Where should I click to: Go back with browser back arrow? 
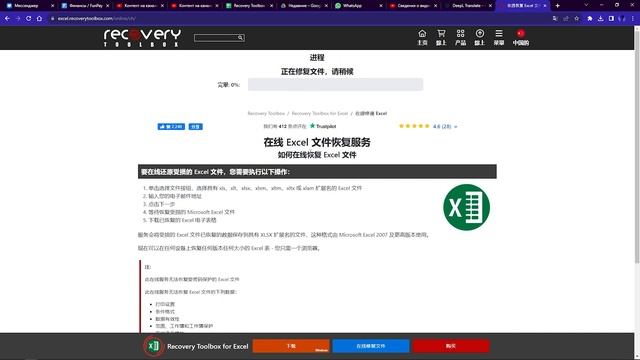pos(7,18)
